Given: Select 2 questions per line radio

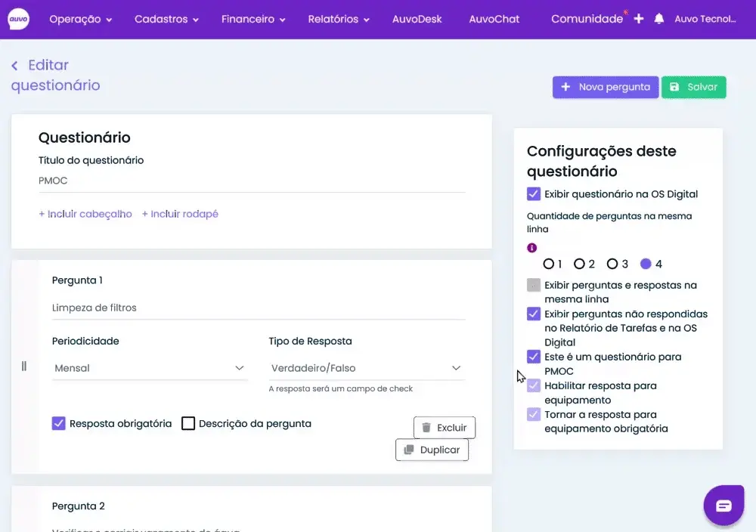Looking at the screenshot, I should click(x=579, y=264).
